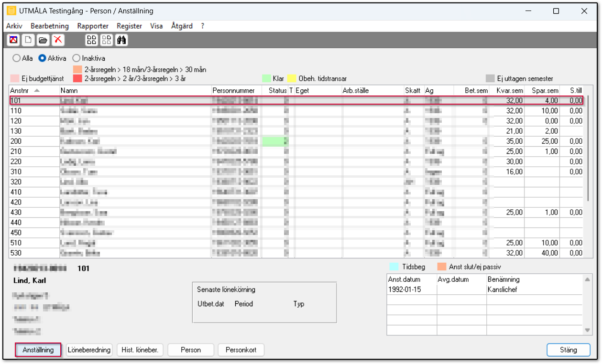Click the Stäng button
Viewport: 602px width, 364px height.
[x=569, y=350]
